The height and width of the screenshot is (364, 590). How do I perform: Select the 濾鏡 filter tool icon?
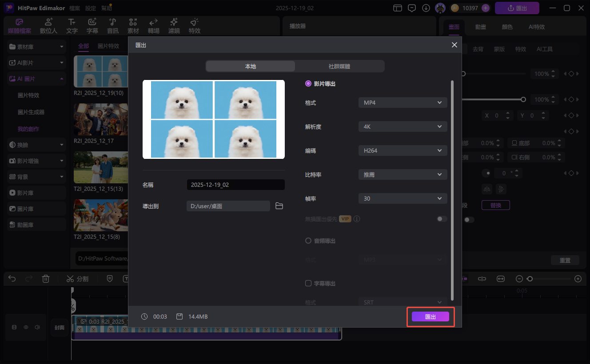[174, 26]
